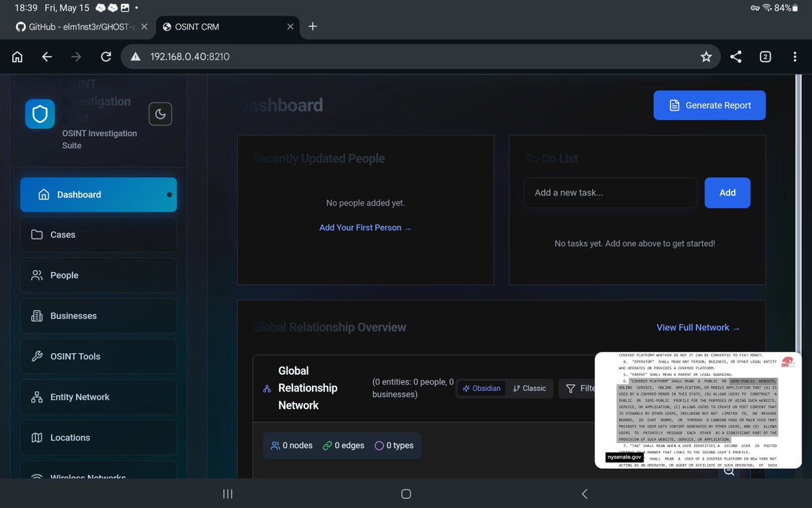
Task: Click the building icon beside Businesses
Action: (x=37, y=316)
